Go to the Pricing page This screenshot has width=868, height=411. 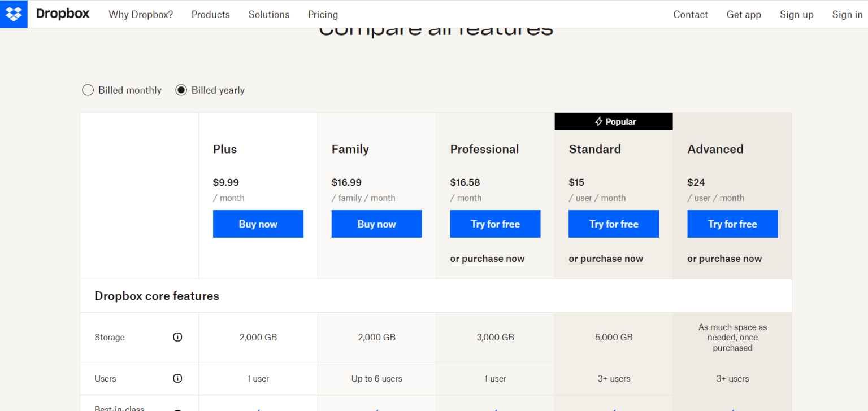click(323, 15)
